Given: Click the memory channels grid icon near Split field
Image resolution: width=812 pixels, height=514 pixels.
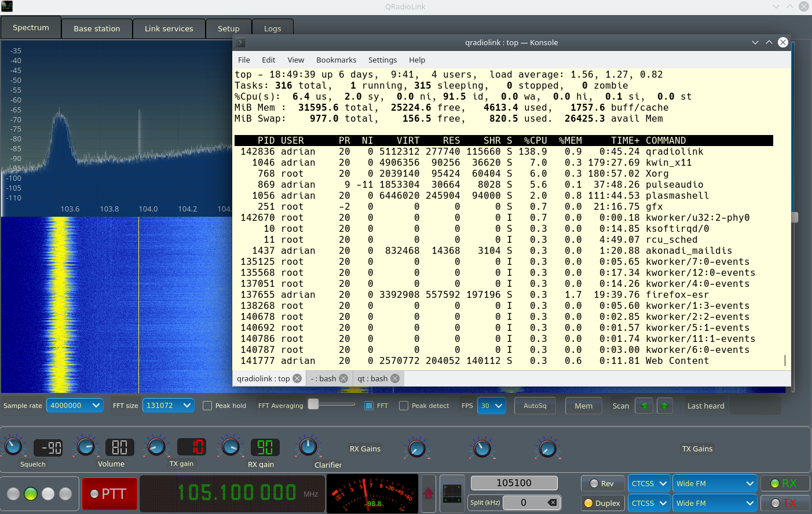Looking at the screenshot, I should (452, 494).
